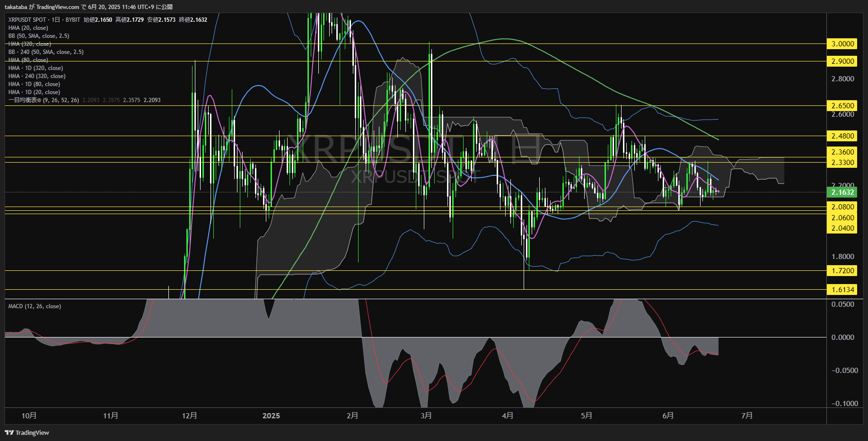868x441 pixels.
Task: Click the 高値 2.1729 high value
Action: click(130, 20)
